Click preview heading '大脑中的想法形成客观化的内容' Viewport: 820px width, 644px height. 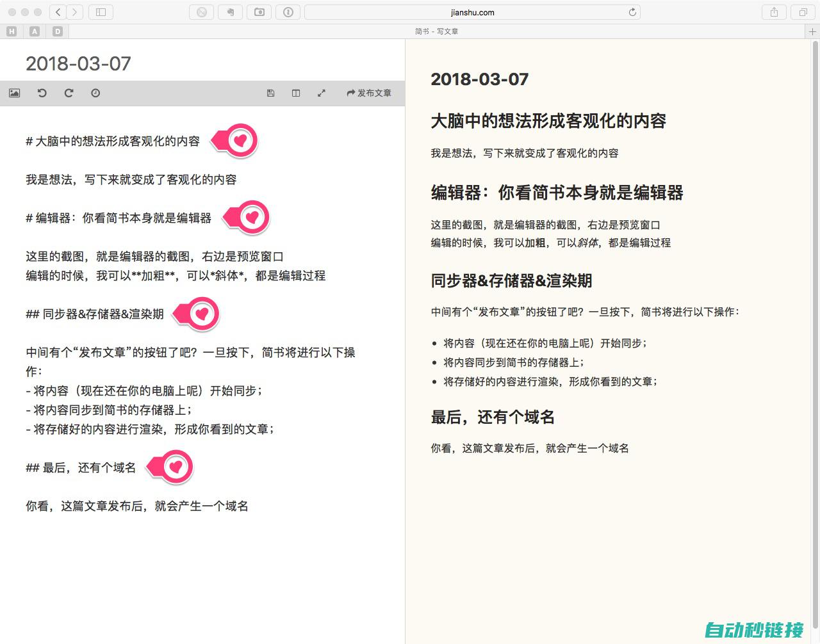click(548, 121)
